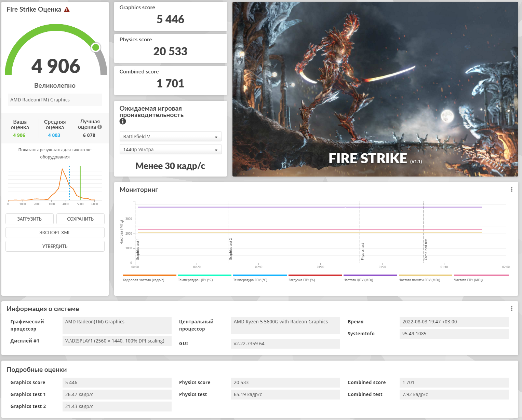Click the green score marker on the gauge

96,47
